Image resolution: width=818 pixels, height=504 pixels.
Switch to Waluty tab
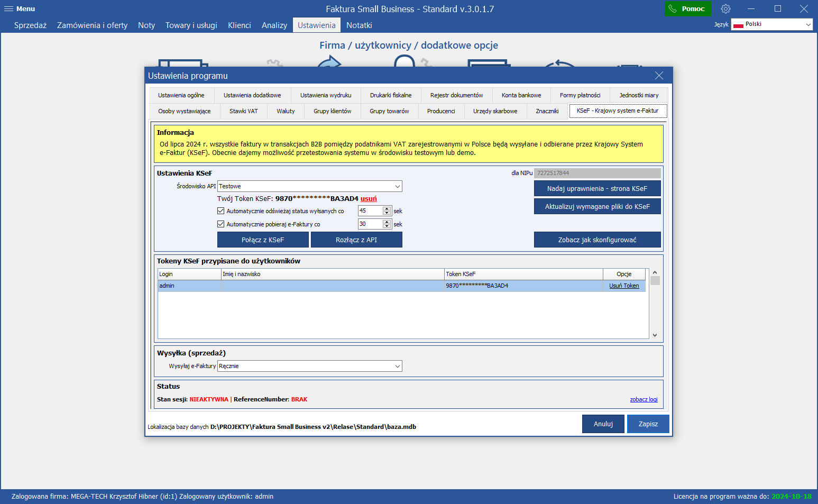286,111
